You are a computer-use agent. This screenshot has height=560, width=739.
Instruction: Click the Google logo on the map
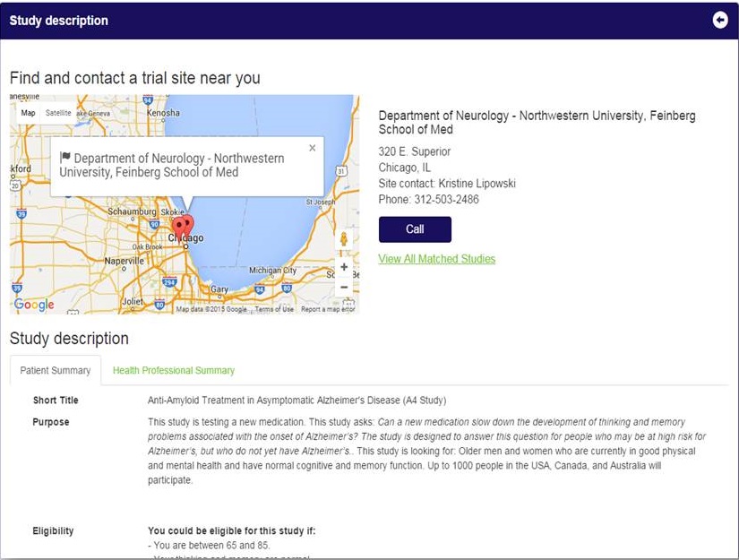click(34, 305)
